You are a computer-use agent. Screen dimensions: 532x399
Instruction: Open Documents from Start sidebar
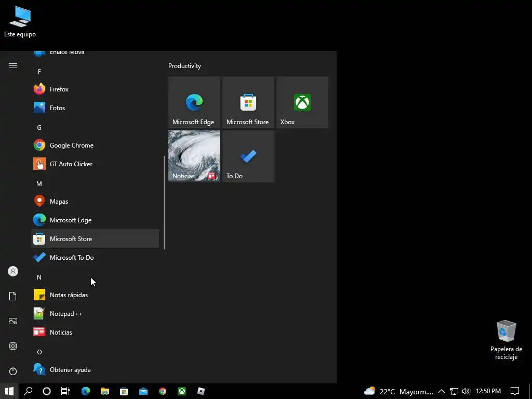coord(13,296)
